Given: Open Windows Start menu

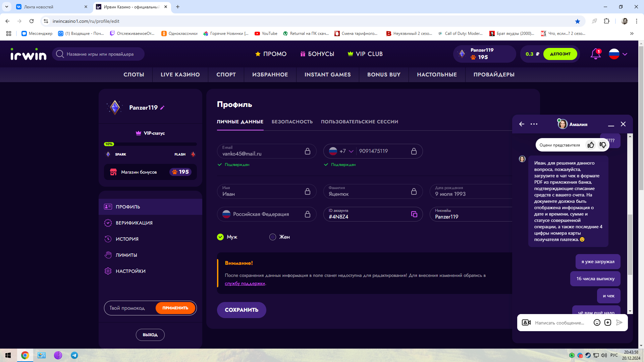Looking at the screenshot, I should [8, 355].
